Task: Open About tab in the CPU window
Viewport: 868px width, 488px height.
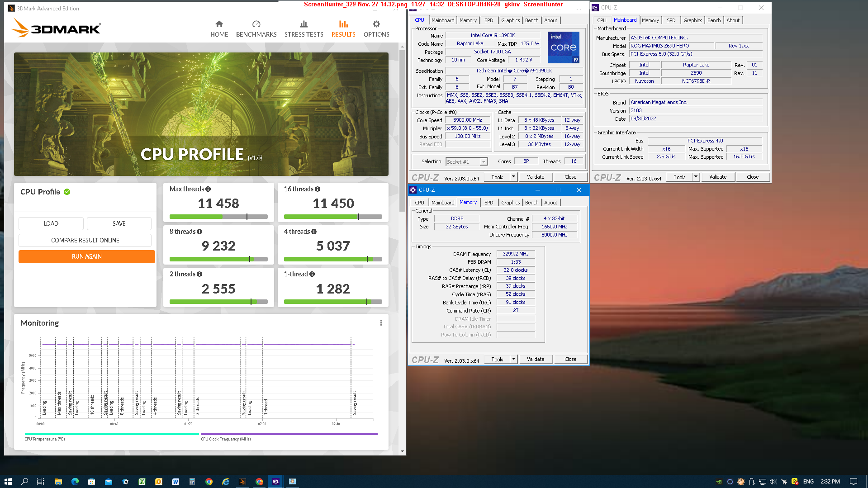Action: pos(550,20)
